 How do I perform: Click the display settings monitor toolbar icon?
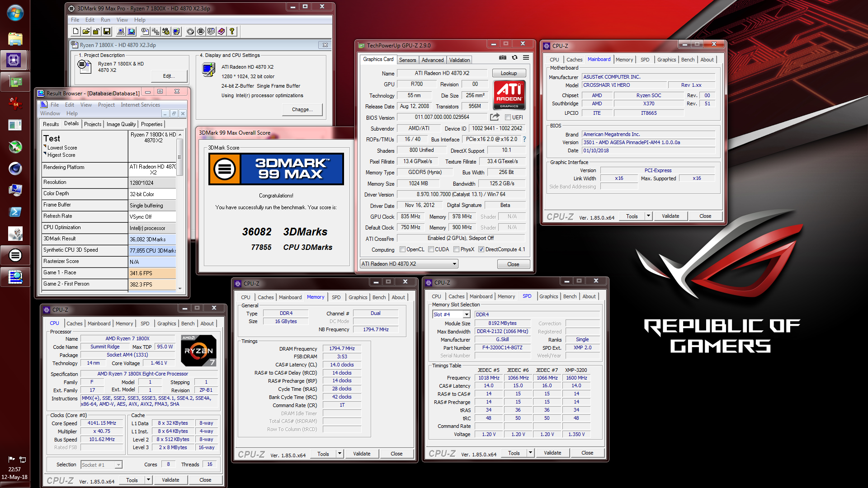(x=176, y=31)
